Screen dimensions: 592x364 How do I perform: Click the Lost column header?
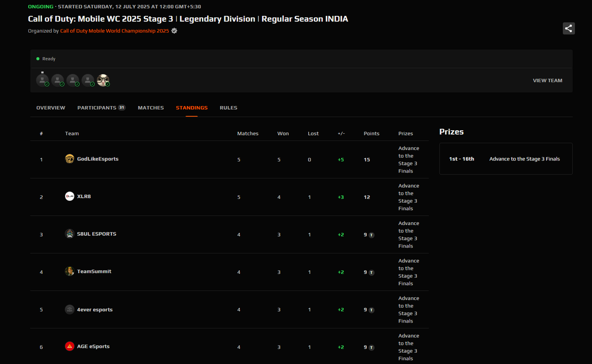(313, 134)
